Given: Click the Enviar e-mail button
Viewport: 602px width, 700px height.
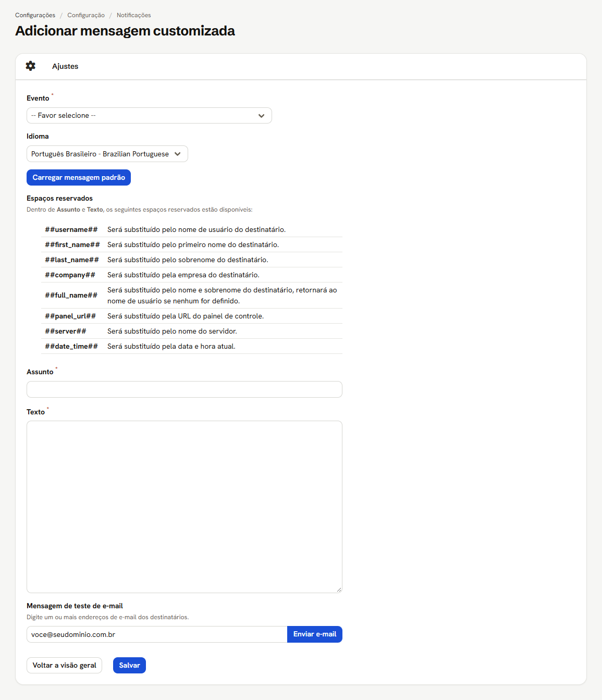Looking at the screenshot, I should 315,634.
